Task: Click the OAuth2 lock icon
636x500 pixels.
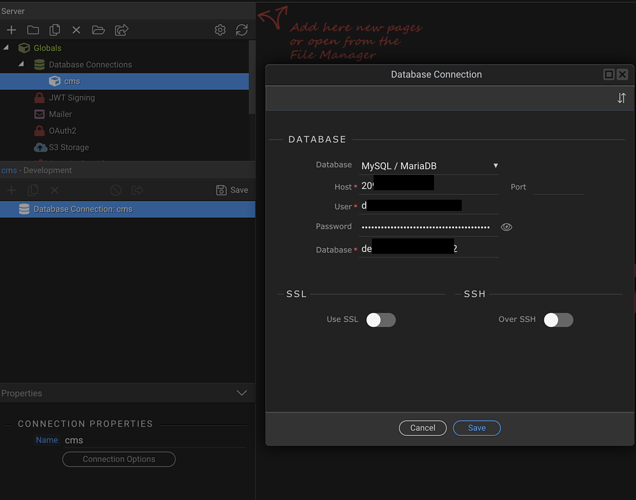Action: click(39, 131)
